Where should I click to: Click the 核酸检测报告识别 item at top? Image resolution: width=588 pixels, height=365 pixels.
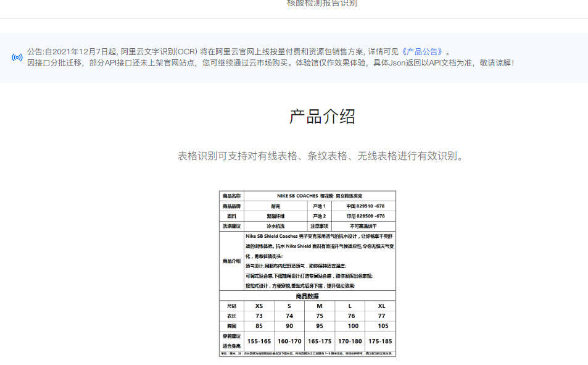pyautogui.click(x=322, y=3)
